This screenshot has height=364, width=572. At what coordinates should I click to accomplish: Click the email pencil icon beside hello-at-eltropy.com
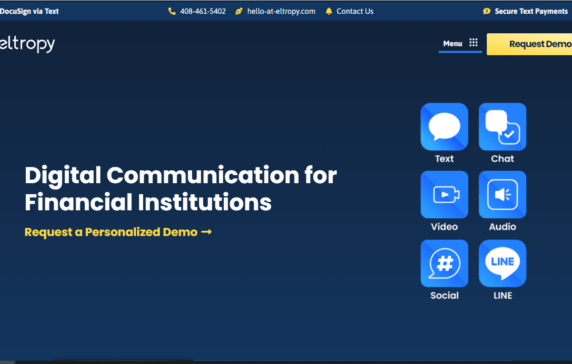(x=239, y=11)
